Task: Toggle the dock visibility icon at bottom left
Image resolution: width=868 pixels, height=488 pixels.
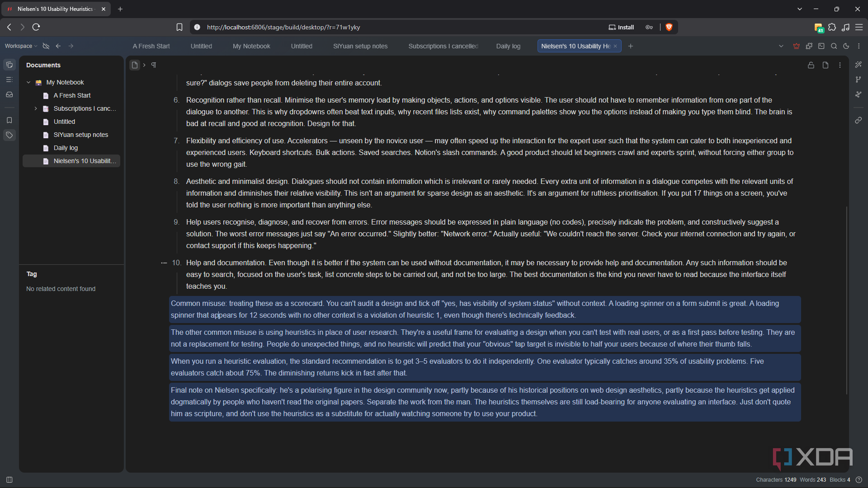Action: coord(9,480)
